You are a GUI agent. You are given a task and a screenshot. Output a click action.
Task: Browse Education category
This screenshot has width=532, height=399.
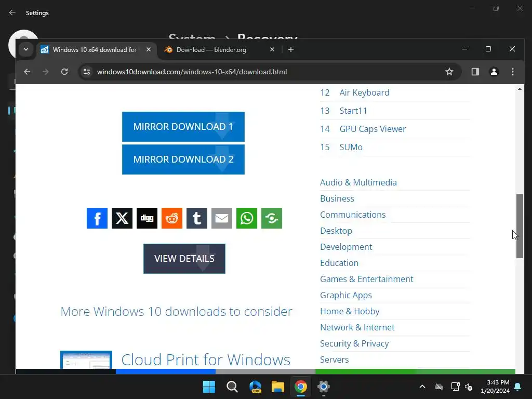pyautogui.click(x=339, y=263)
